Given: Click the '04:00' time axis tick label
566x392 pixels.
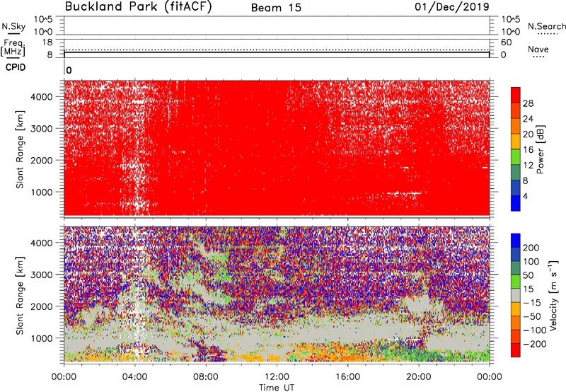Looking at the screenshot, I should [x=134, y=377].
